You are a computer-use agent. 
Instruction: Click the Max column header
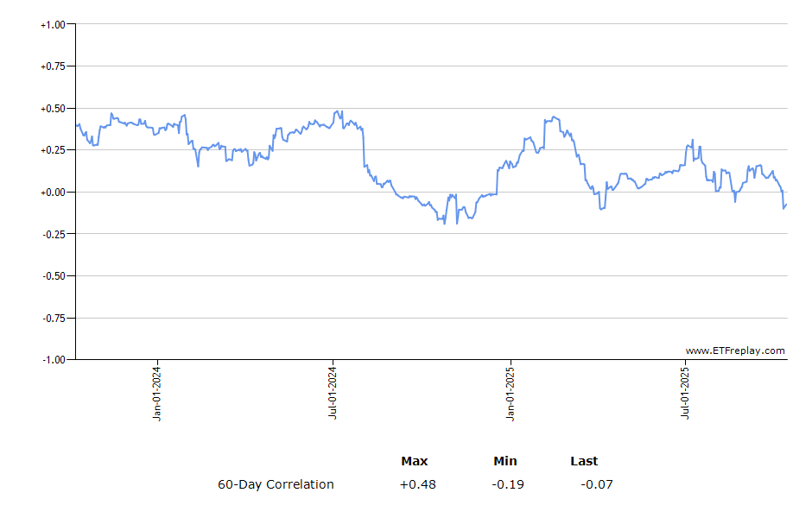coord(415,461)
